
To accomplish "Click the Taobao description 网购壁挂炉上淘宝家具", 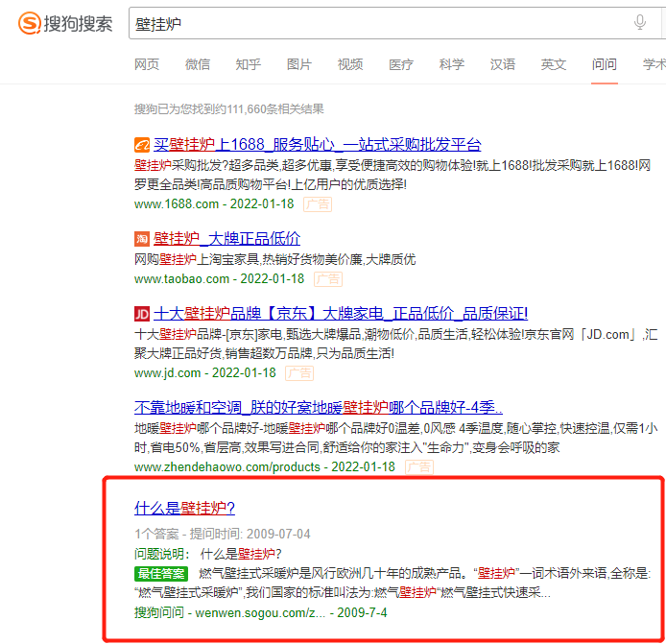I will [274, 259].
